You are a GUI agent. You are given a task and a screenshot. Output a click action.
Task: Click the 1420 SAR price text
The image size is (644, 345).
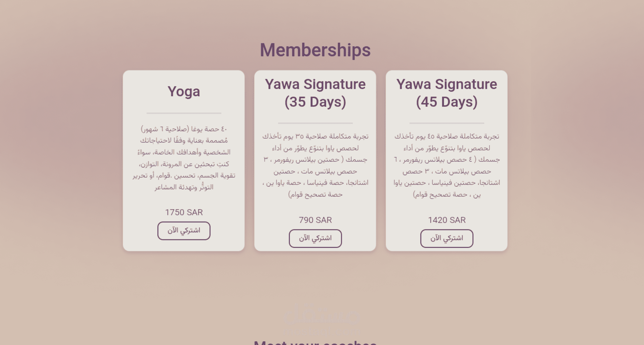pyautogui.click(x=447, y=220)
